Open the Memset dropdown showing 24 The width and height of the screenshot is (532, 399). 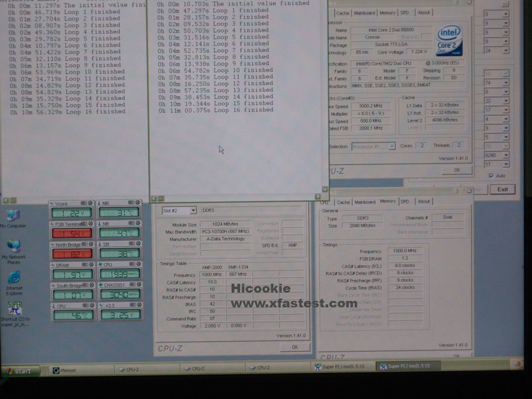coord(497,51)
